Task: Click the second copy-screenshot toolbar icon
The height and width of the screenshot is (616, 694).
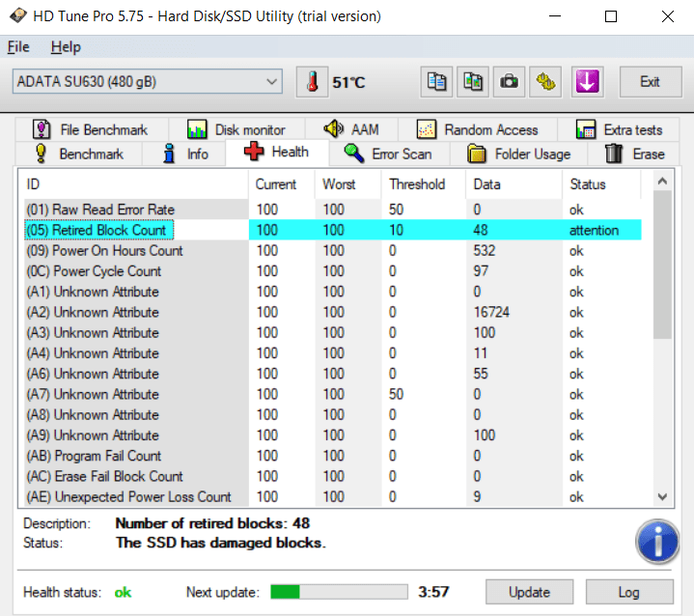Action: (x=473, y=82)
